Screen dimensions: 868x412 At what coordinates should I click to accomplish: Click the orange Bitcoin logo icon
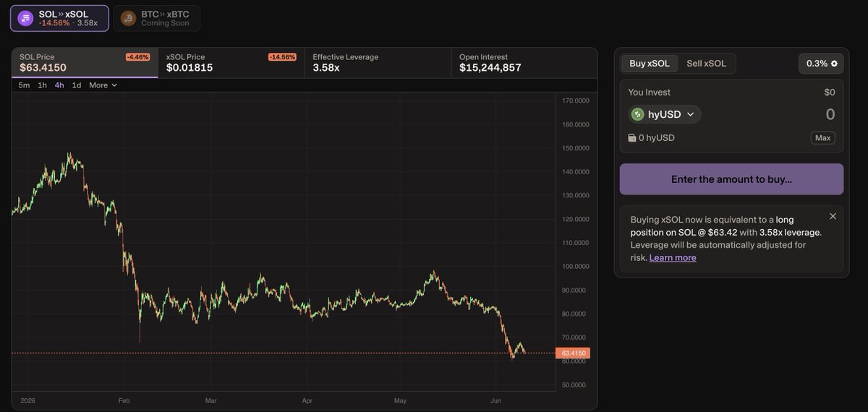point(128,18)
